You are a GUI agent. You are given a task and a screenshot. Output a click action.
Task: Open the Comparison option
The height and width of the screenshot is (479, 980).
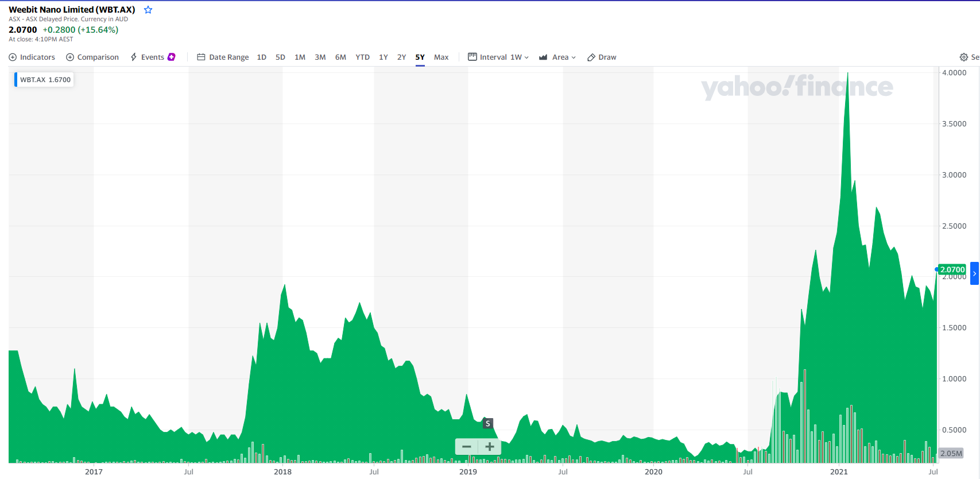(x=92, y=57)
